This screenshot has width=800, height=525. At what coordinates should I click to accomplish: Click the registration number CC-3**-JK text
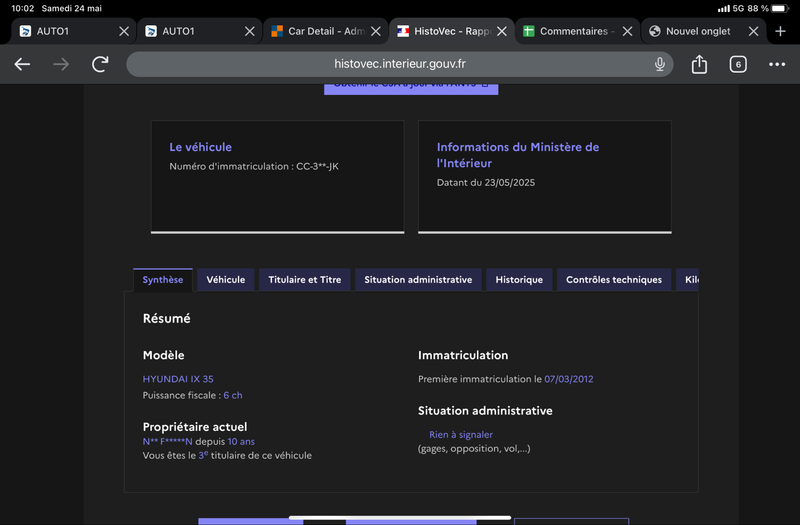pos(317,166)
